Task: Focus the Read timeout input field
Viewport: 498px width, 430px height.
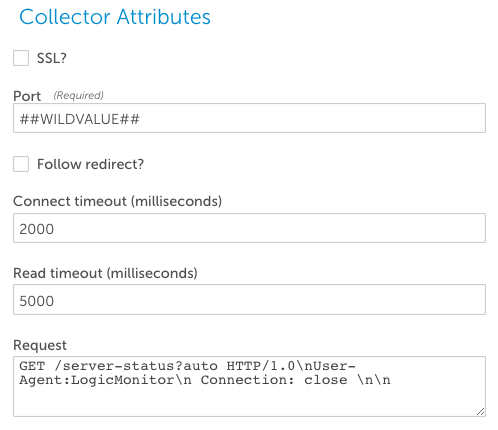Action: (249, 299)
